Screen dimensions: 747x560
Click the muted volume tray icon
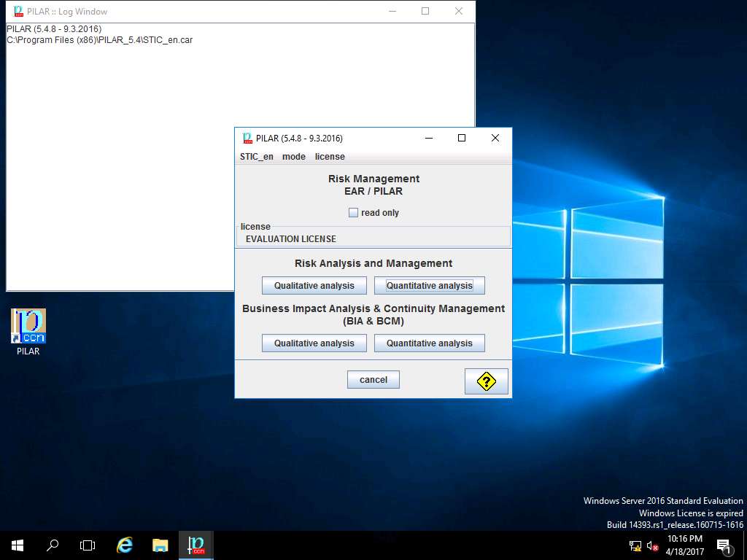[652, 546]
